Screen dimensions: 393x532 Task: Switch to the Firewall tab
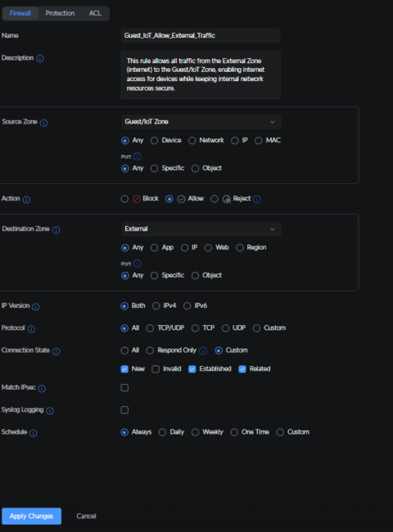tap(20, 13)
